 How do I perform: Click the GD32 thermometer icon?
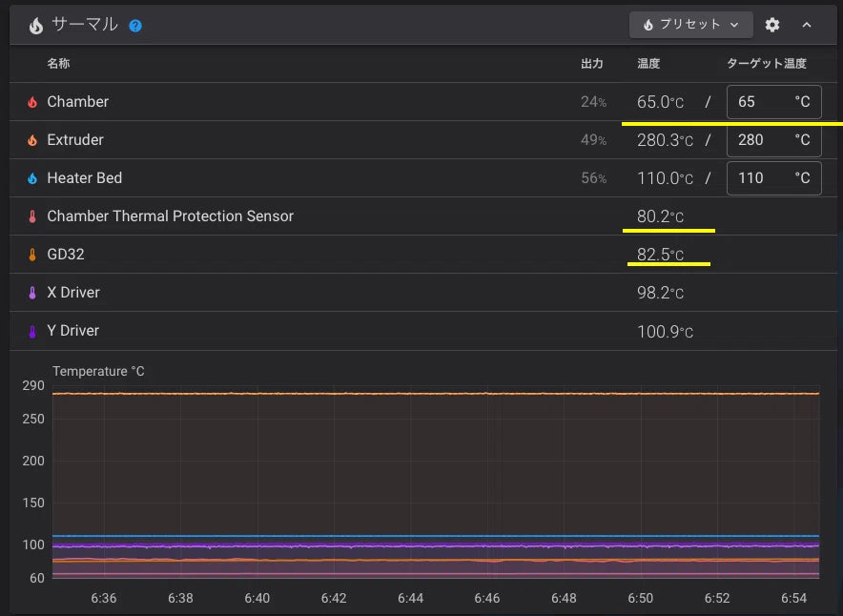click(x=32, y=255)
